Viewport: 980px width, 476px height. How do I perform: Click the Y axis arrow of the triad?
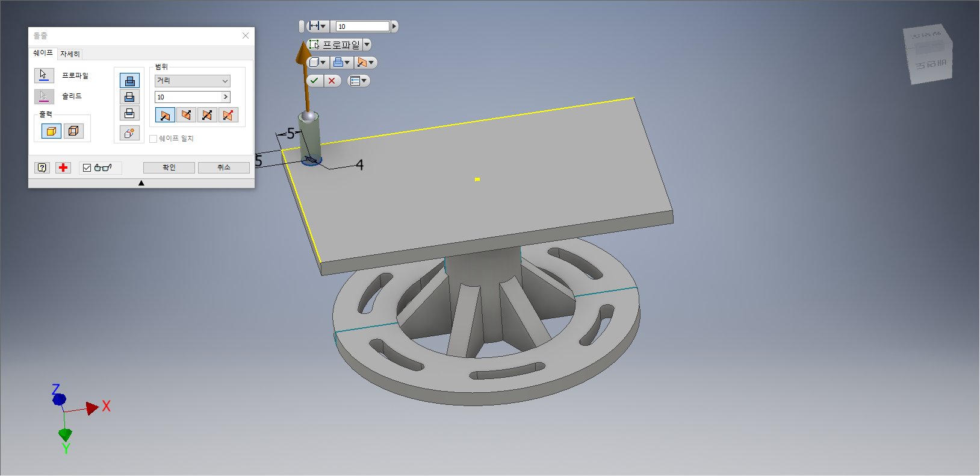click(65, 434)
